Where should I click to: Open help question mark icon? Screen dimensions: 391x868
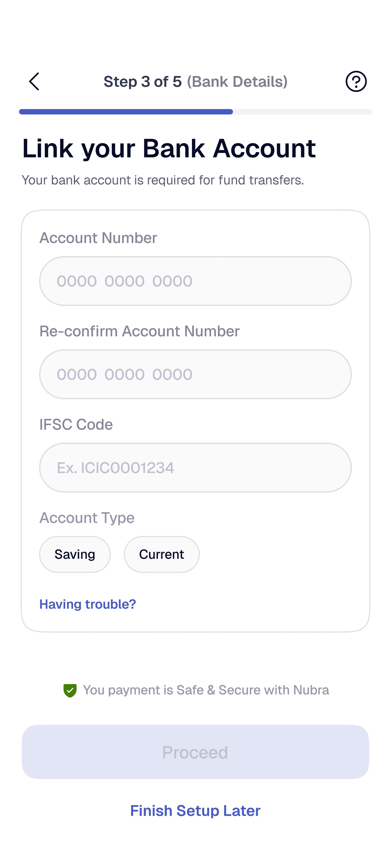pyautogui.click(x=356, y=81)
